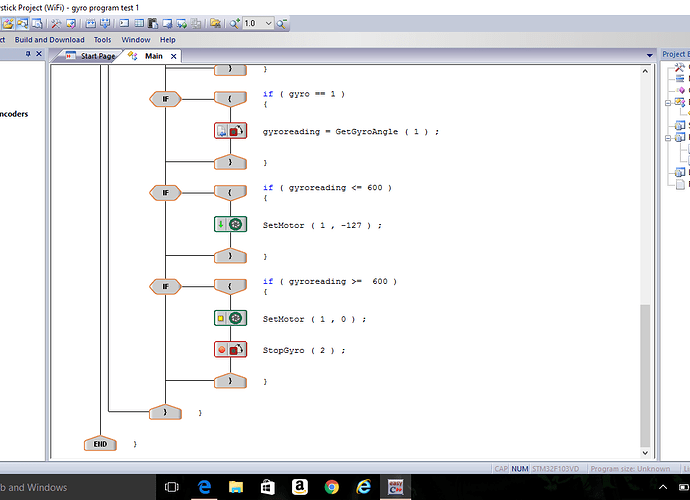This screenshot has height=500, width=690.
Task: Click the NUM indicator in status bar
Action: pos(520,469)
